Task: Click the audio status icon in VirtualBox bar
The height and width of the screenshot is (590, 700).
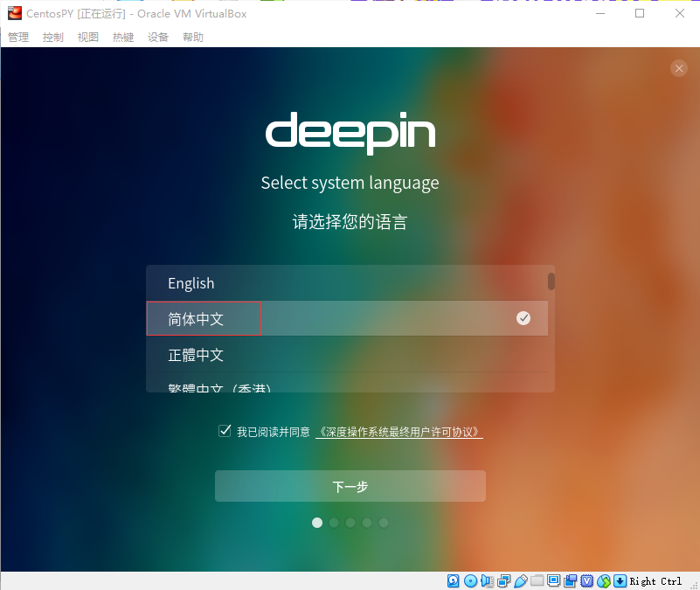Action: pos(487,580)
